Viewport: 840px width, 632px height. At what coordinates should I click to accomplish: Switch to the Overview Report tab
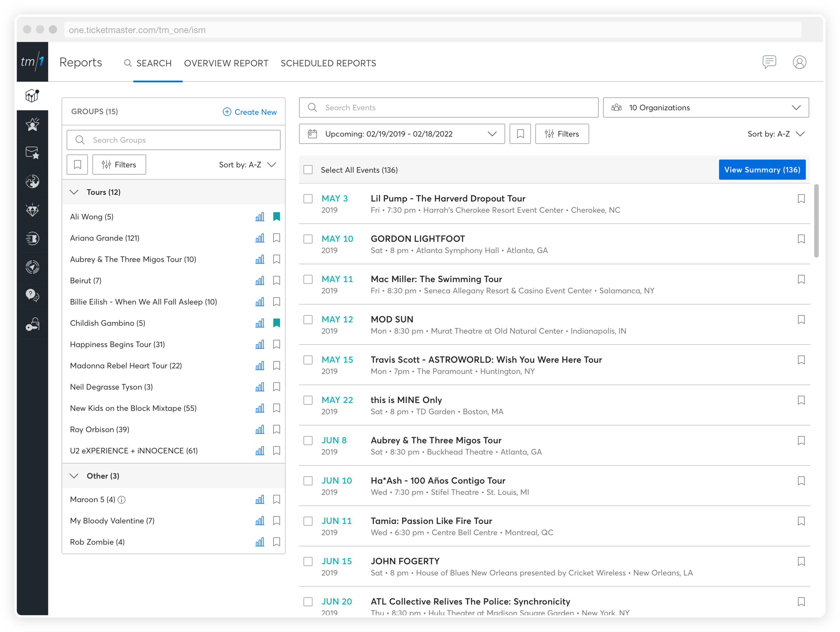(226, 63)
